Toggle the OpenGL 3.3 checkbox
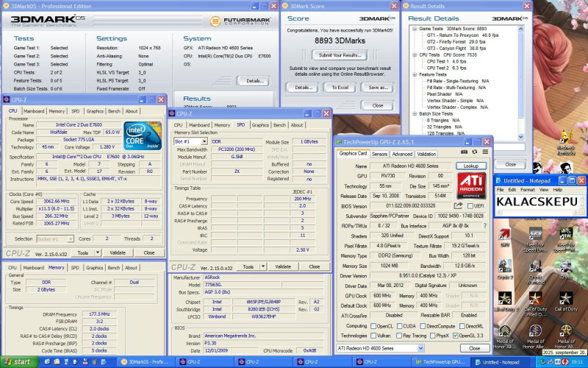Screen dimensions: 588x368 (x=457, y=335)
